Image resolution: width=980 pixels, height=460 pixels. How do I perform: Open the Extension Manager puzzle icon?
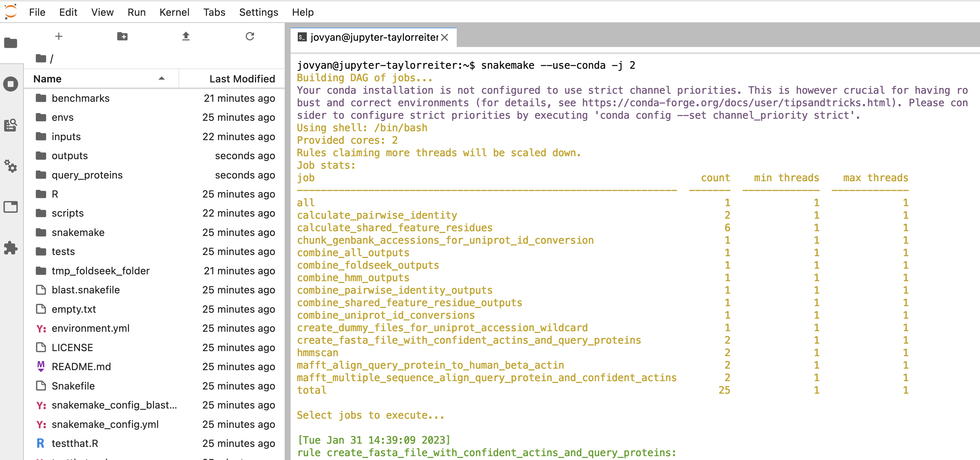pos(11,248)
